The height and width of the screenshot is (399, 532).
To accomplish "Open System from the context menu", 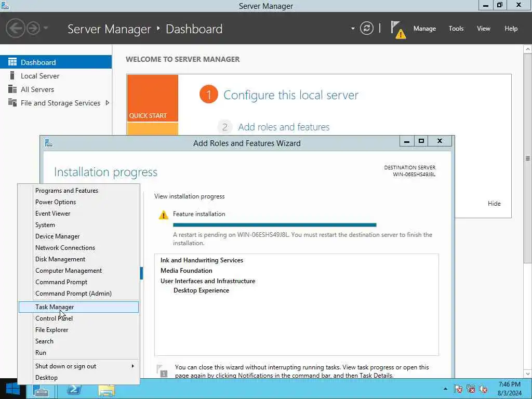I will pos(78,224).
